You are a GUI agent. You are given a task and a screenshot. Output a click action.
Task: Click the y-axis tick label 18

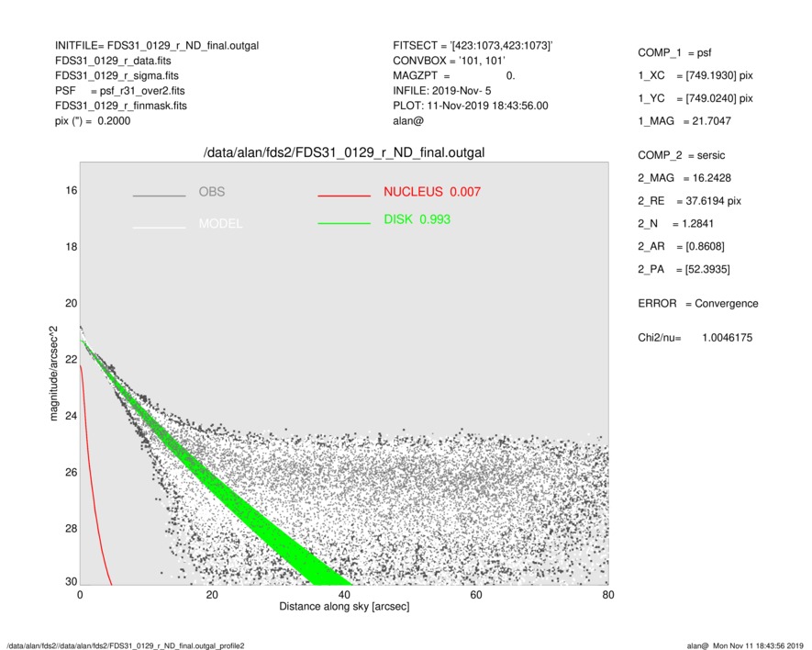click(71, 247)
